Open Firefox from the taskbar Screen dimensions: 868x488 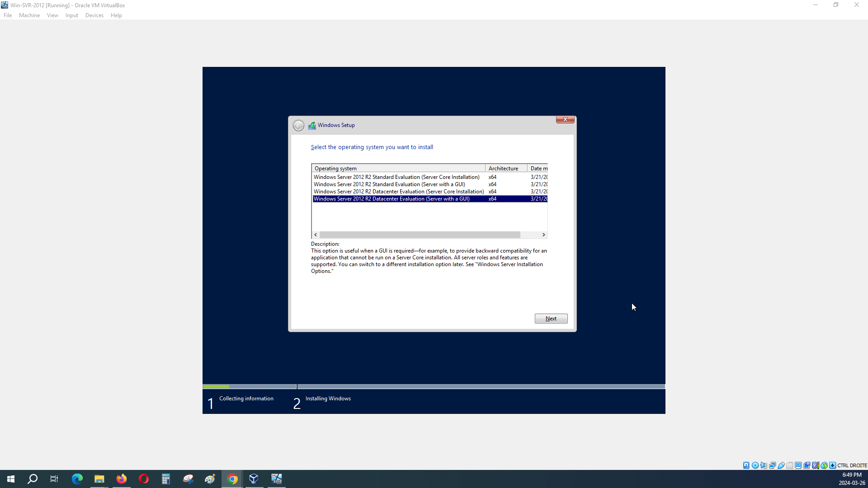pos(122,479)
